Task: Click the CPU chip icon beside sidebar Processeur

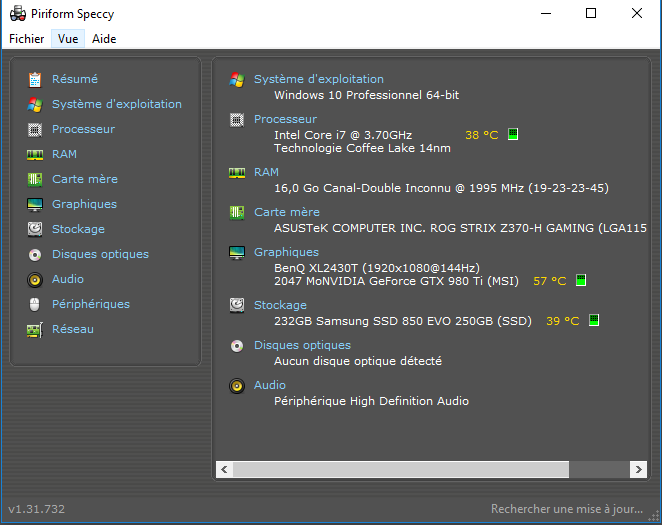Action: 35,130
